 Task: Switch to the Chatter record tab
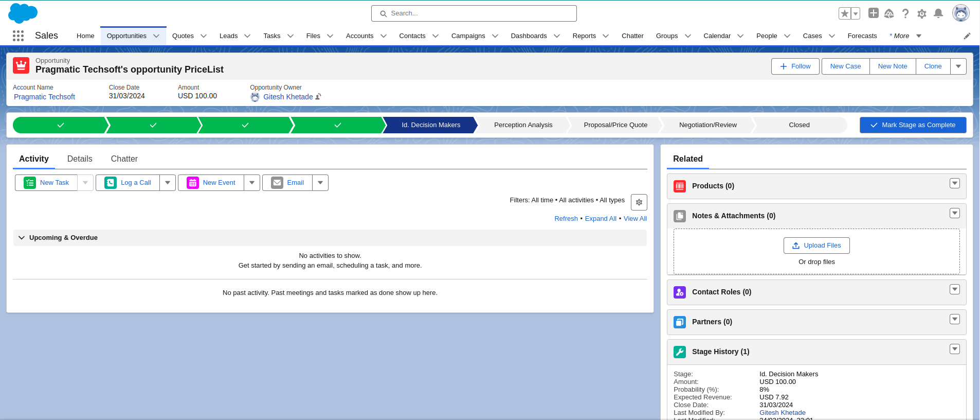pyautogui.click(x=124, y=159)
